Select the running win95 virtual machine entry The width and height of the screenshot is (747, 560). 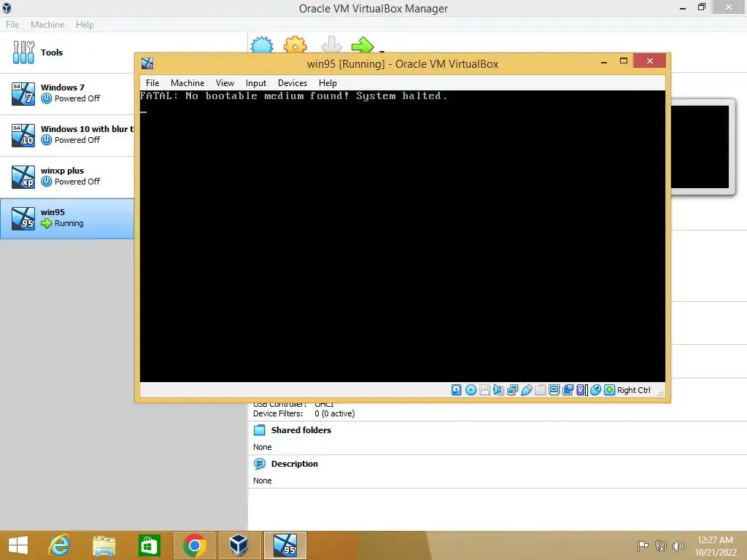[x=67, y=218]
